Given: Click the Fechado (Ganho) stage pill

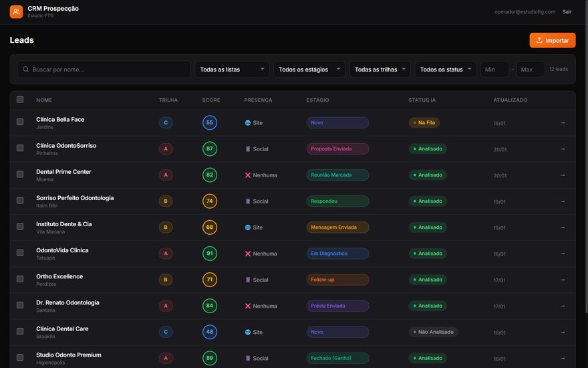Looking at the screenshot, I should [337, 358].
